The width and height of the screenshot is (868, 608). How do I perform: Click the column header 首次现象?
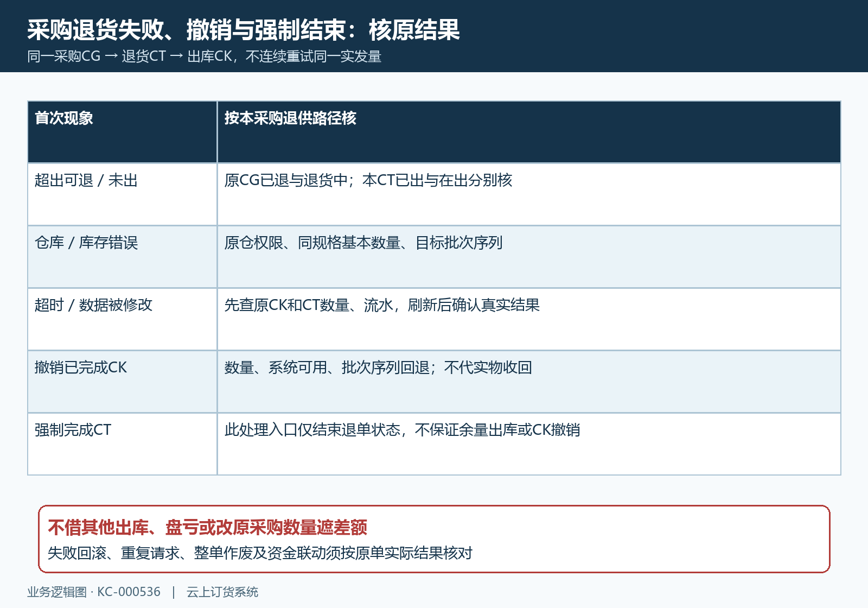tap(122, 132)
